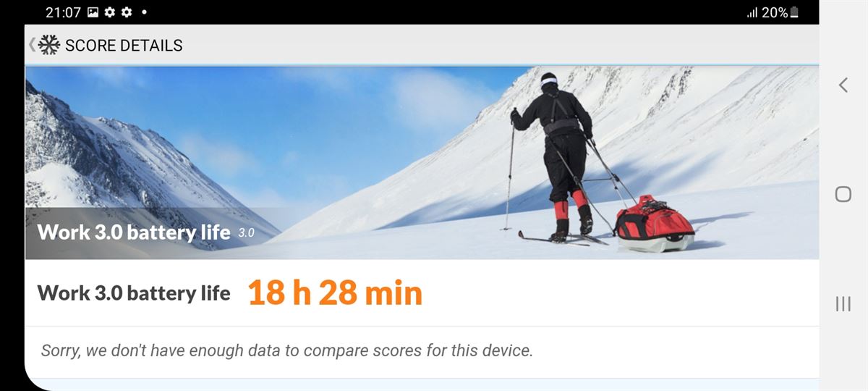Tap the orange 18 h 28 min result
The image size is (868, 391).
[x=335, y=293]
